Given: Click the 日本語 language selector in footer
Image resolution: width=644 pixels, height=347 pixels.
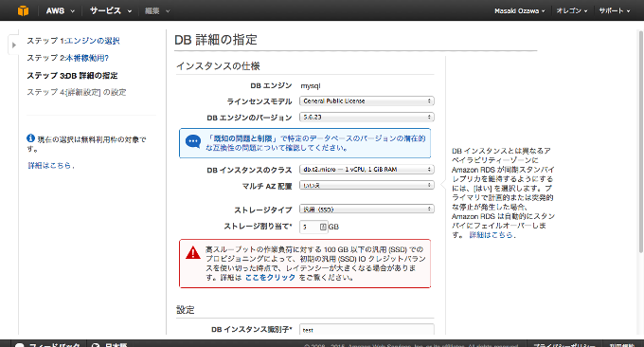Looking at the screenshot, I should click(x=110, y=344).
